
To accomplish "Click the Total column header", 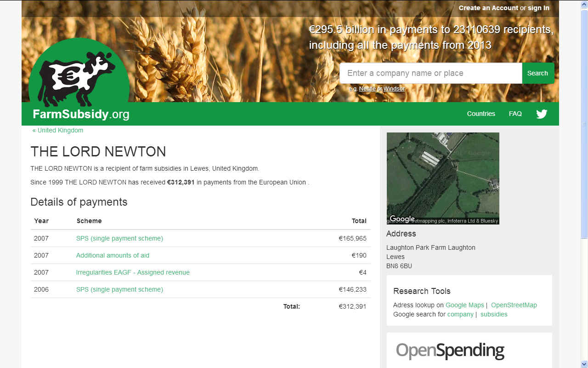I will tap(359, 221).
